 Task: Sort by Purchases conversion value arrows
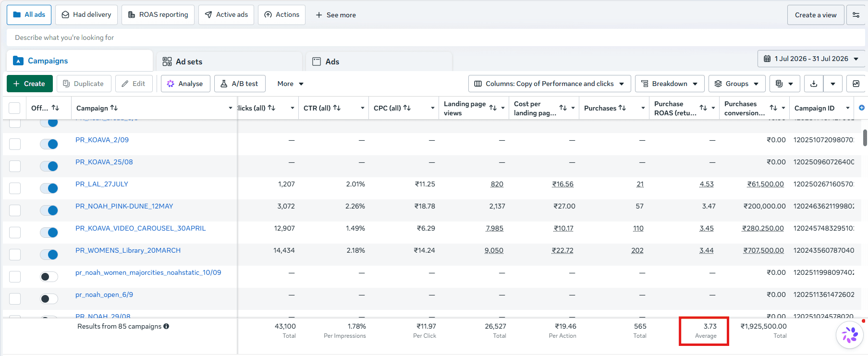click(x=773, y=108)
